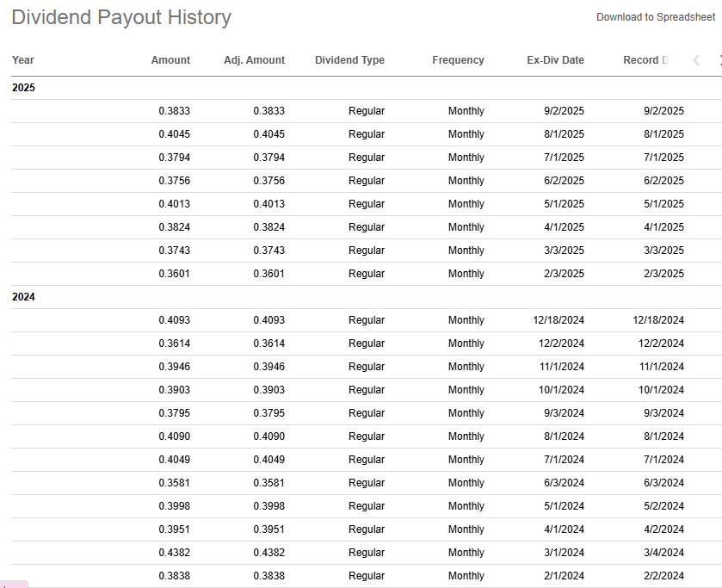
Task: Click the right scroll arrow in table header
Action: pyautogui.click(x=719, y=60)
